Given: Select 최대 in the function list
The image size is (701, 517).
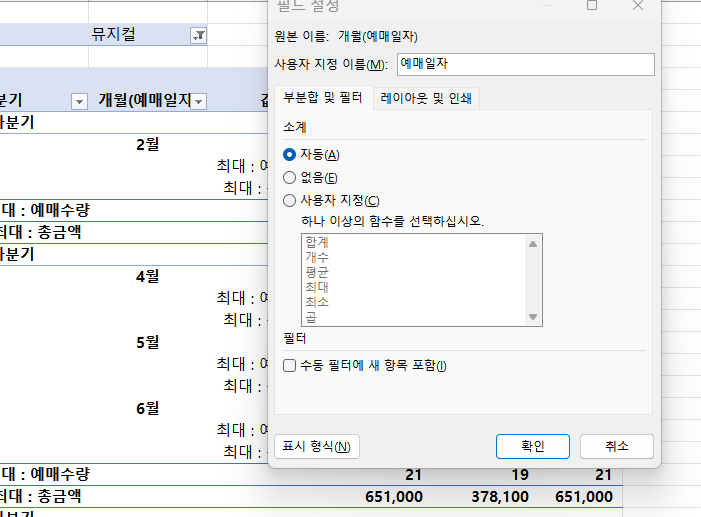Looking at the screenshot, I should coord(316,286).
